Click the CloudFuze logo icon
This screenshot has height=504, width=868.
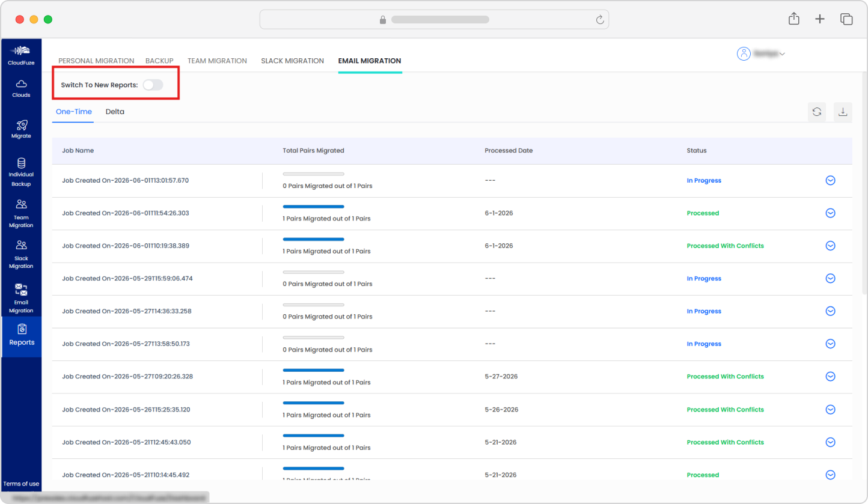21,50
